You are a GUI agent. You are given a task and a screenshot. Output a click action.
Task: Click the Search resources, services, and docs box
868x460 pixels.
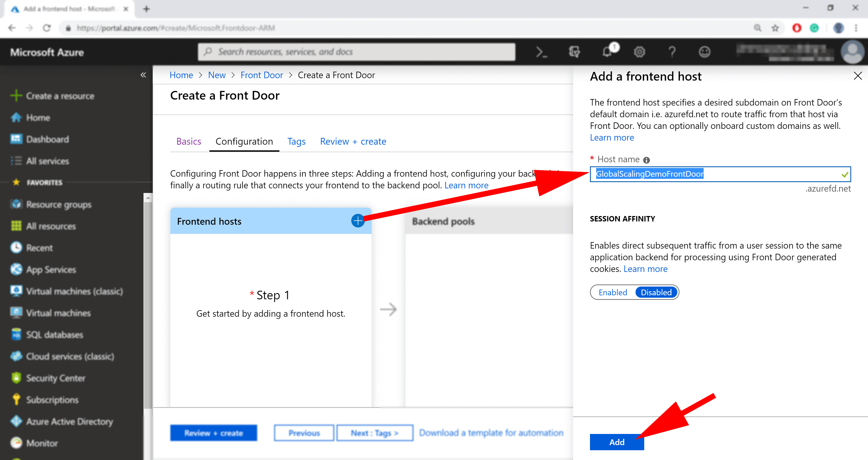pyautogui.click(x=356, y=52)
